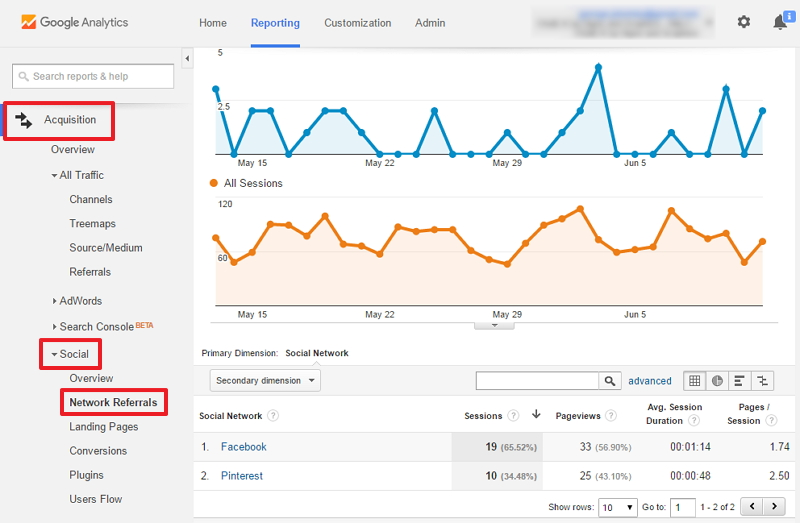This screenshot has width=800, height=523.
Task: Open the Home tab
Action: click(x=213, y=23)
